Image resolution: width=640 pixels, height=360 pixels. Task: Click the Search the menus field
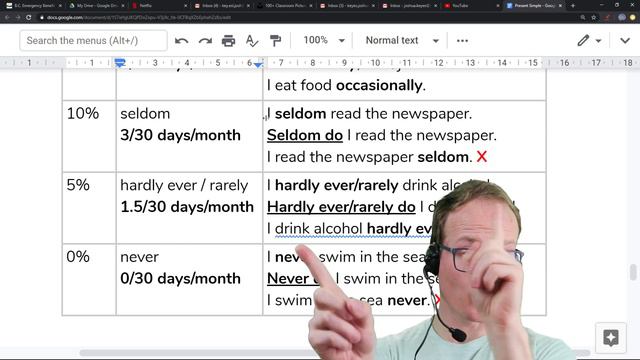coord(93,40)
